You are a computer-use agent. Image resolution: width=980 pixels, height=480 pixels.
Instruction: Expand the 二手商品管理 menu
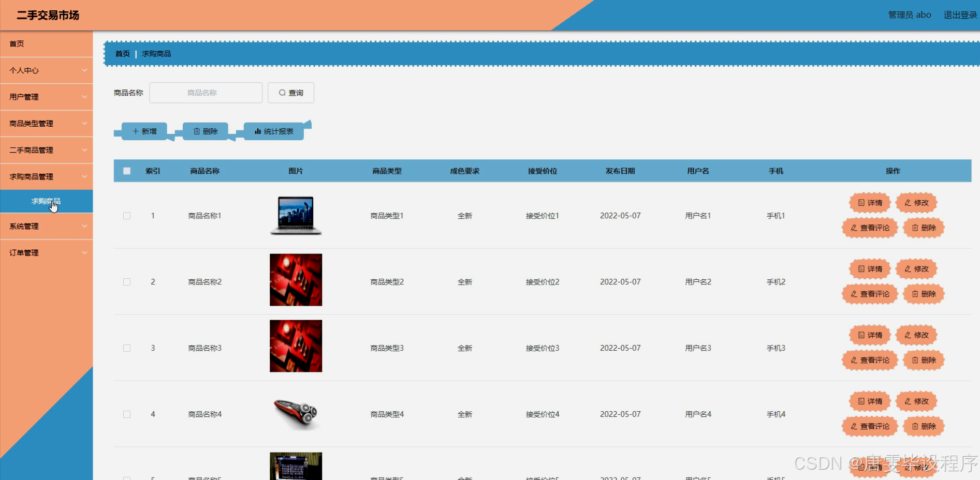pyautogui.click(x=47, y=150)
